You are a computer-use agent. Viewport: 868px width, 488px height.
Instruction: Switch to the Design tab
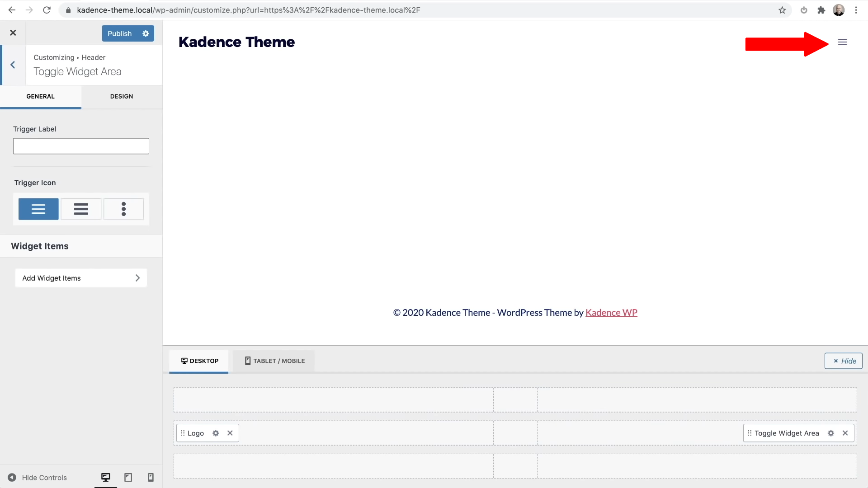(x=122, y=96)
